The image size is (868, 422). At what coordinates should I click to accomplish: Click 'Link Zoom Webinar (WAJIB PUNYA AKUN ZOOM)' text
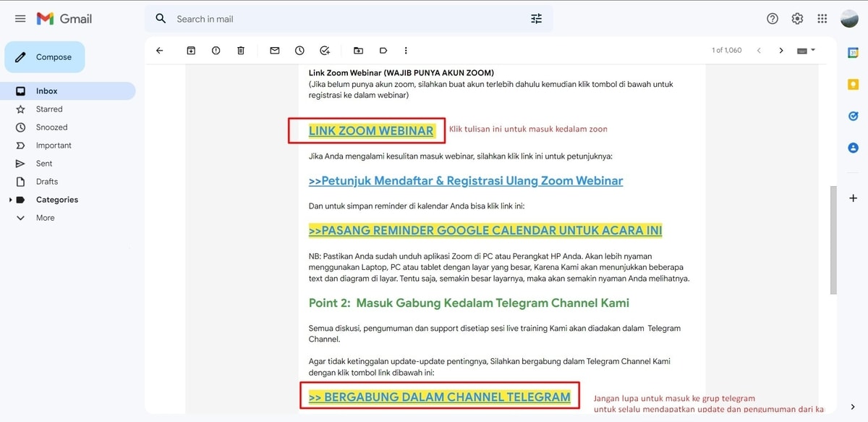[401, 72]
